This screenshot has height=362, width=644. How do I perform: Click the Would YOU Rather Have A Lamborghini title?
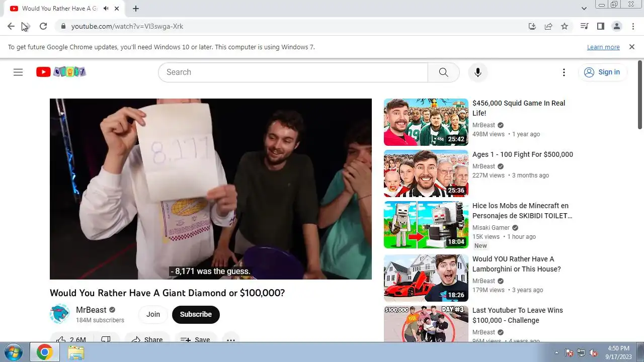point(517,264)
